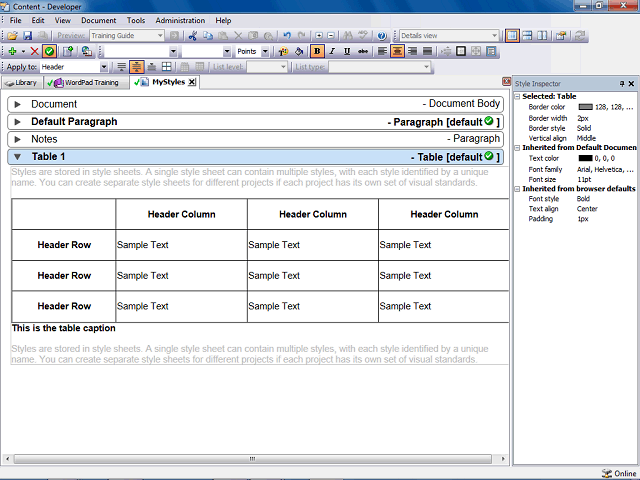Set vertical align middle
Viewport: 640px width, 480px height.
click(x=137, y=67)
